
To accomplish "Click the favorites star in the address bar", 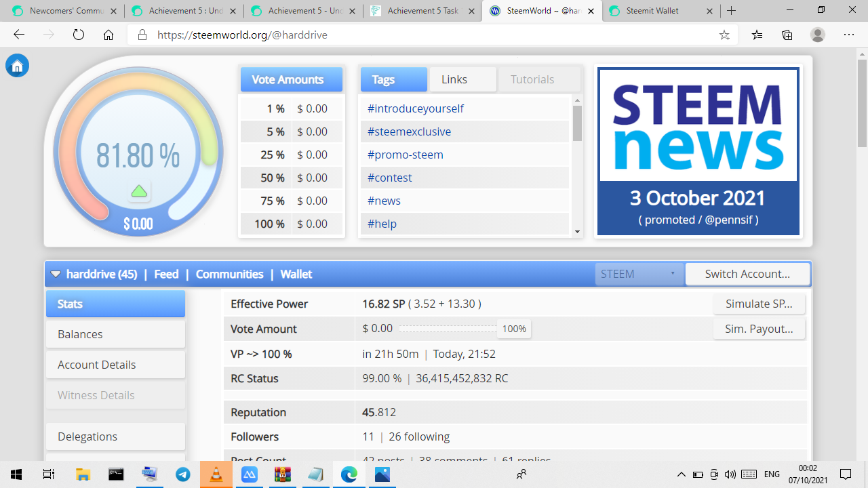I will 725,35.
